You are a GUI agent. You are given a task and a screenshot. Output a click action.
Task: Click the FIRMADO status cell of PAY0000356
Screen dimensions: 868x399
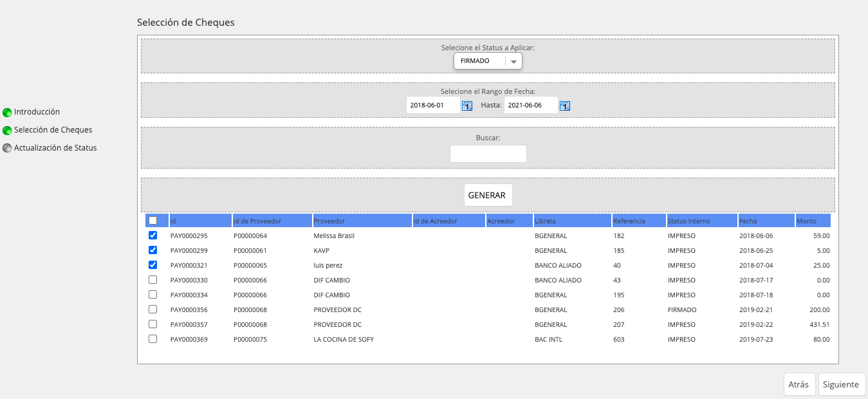[x=682, y=310]
